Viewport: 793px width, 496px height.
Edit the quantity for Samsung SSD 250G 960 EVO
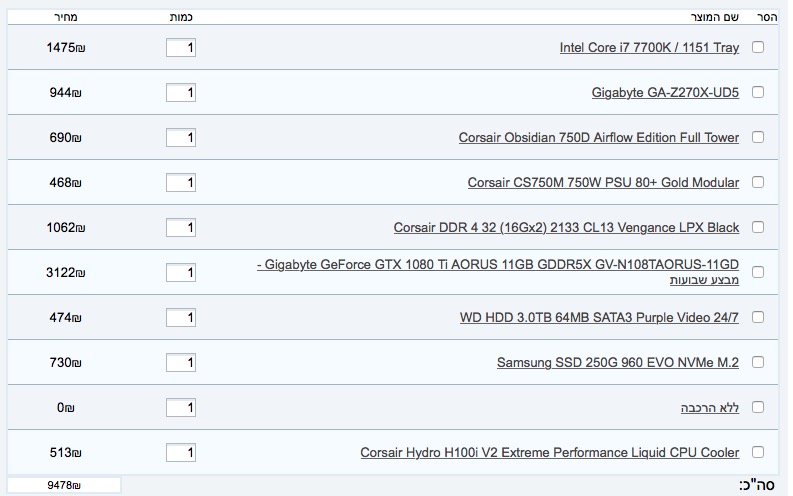coord(181,363)
